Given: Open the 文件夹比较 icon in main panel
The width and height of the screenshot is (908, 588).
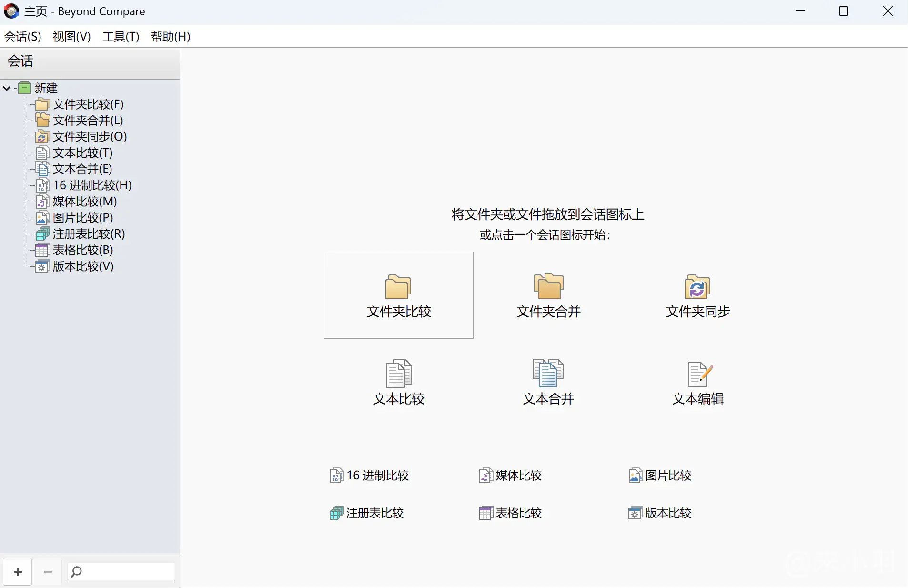Looking at the screenshot, I should [398, 295].
